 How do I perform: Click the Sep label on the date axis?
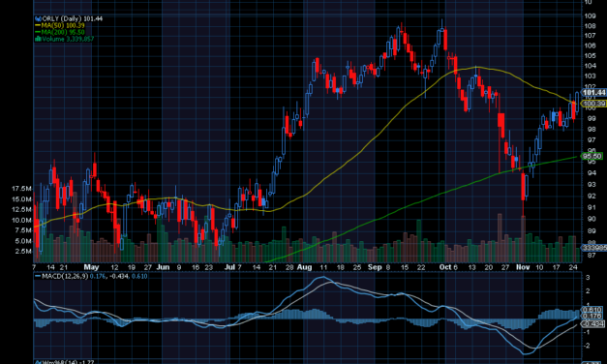[375, 267]
